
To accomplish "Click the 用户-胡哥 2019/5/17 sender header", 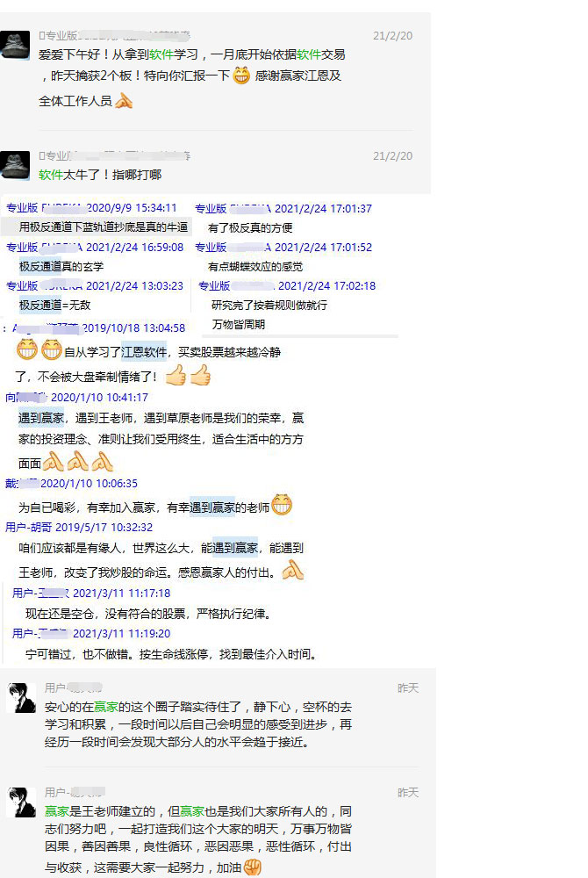I will point(79,527).
